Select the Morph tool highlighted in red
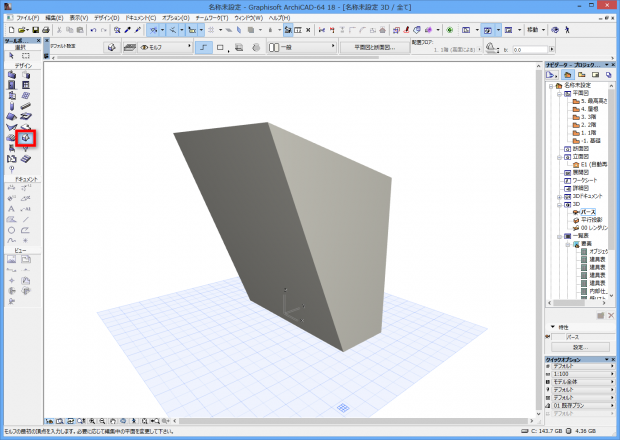 click(25, 137)
